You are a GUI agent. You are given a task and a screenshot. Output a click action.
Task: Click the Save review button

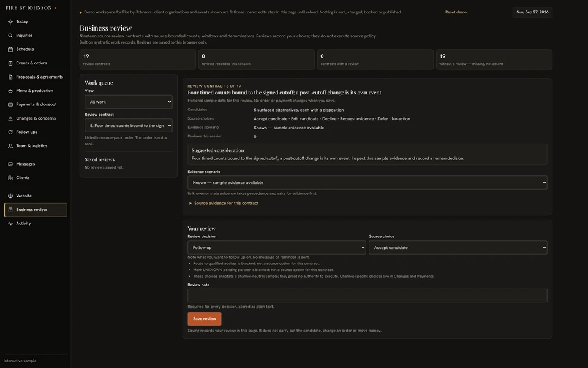click(x=205, y=319)
